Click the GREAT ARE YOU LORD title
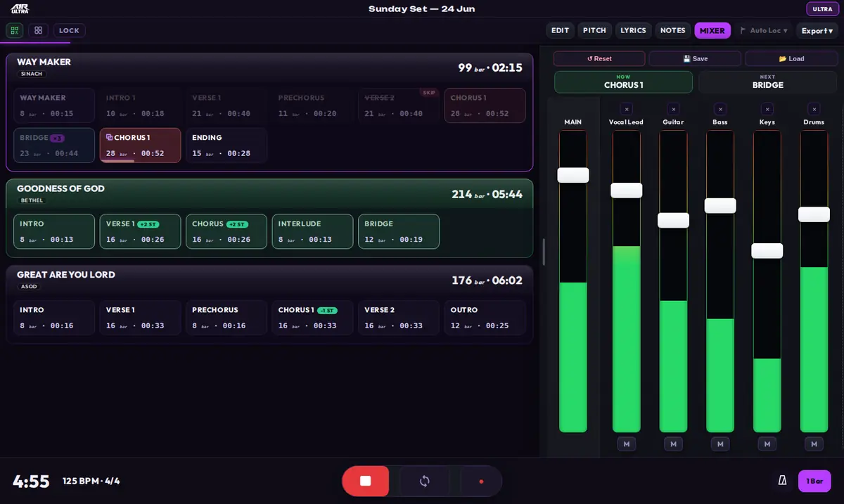 point(65,275)
